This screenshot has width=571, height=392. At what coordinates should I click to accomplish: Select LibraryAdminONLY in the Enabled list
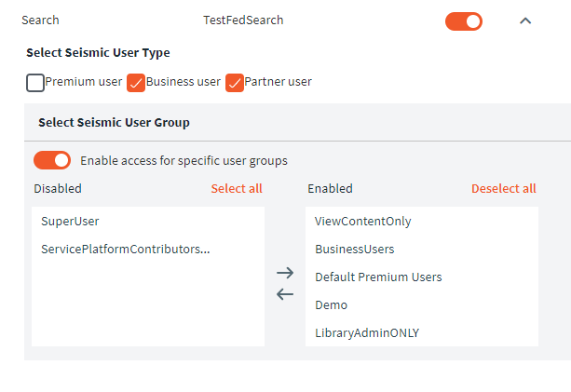click(367, 332)
